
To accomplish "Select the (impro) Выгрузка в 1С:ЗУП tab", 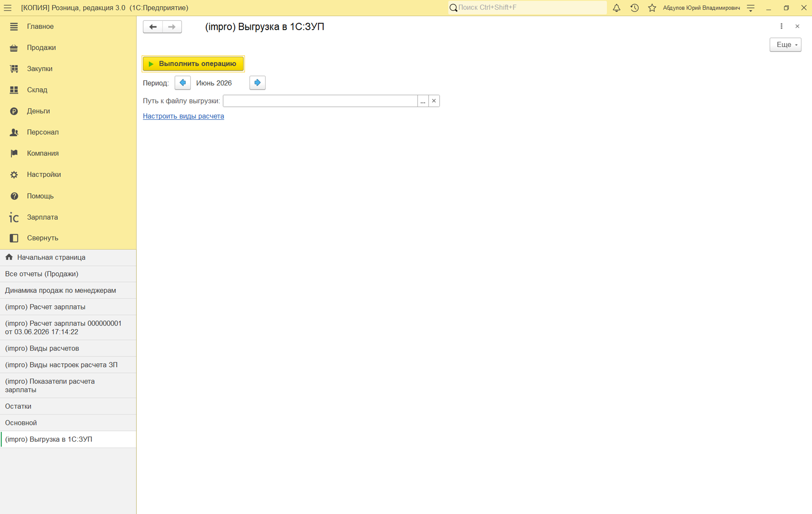I will (68, 440).
